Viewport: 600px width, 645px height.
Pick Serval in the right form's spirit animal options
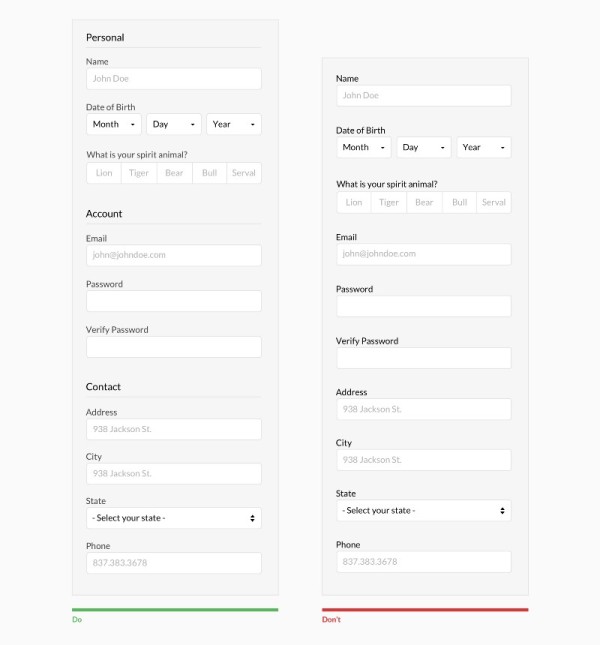(494, 202)
